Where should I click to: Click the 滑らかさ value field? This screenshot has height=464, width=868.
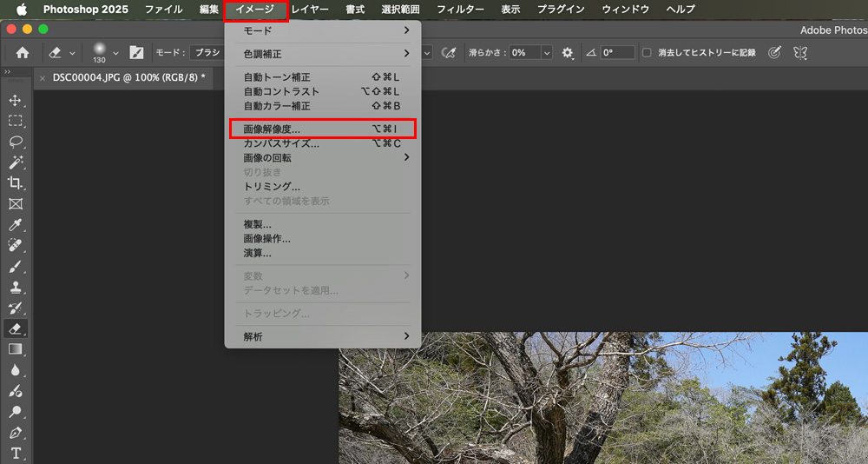[525, 53]
